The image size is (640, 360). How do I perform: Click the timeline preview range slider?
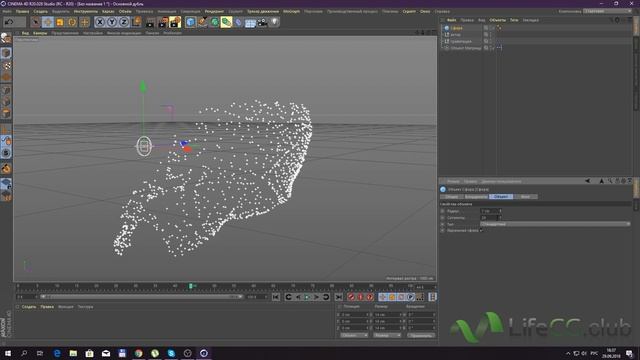142,297
